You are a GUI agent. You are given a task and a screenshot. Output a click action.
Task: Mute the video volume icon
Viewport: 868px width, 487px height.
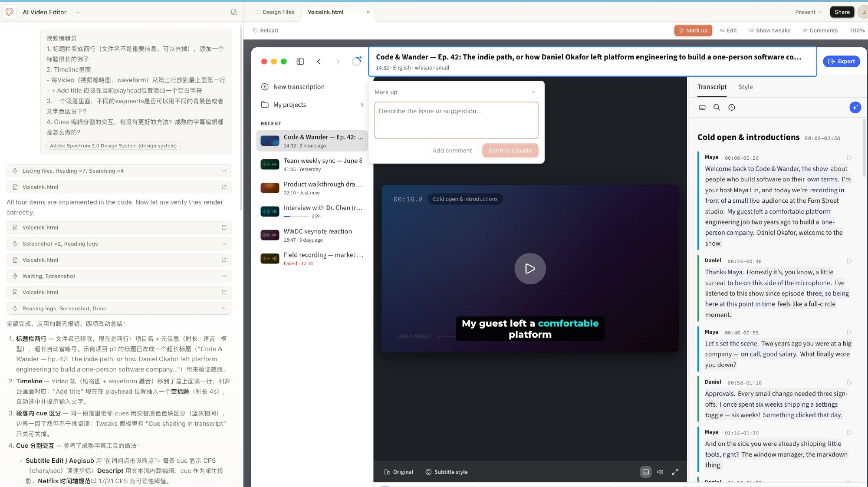(x=660, y=472)
